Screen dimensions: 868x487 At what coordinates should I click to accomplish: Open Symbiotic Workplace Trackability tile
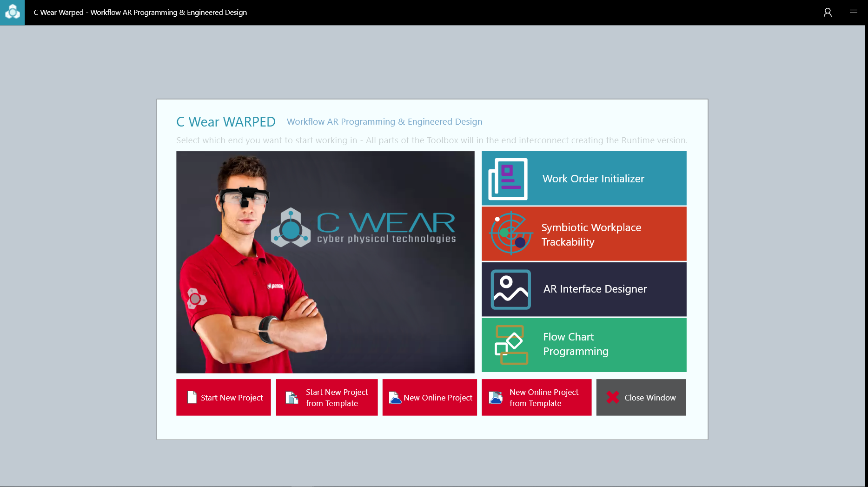(584, 234)
